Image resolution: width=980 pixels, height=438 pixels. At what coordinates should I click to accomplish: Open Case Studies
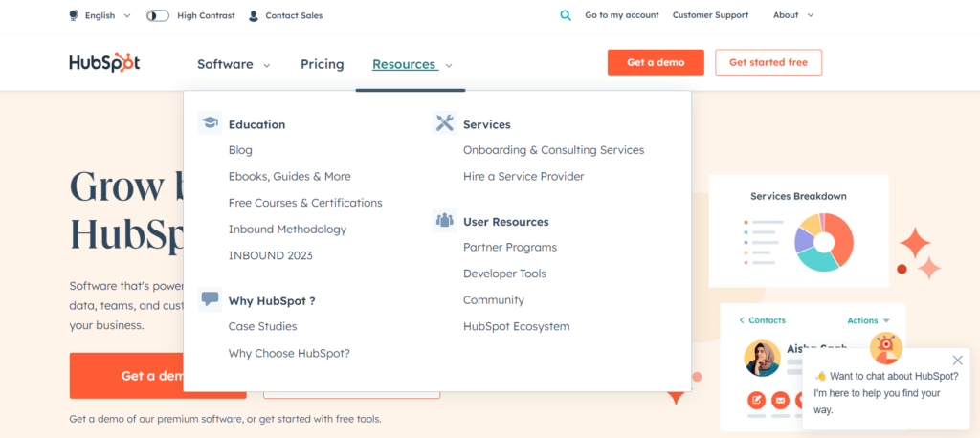click(x=262, y=326)
